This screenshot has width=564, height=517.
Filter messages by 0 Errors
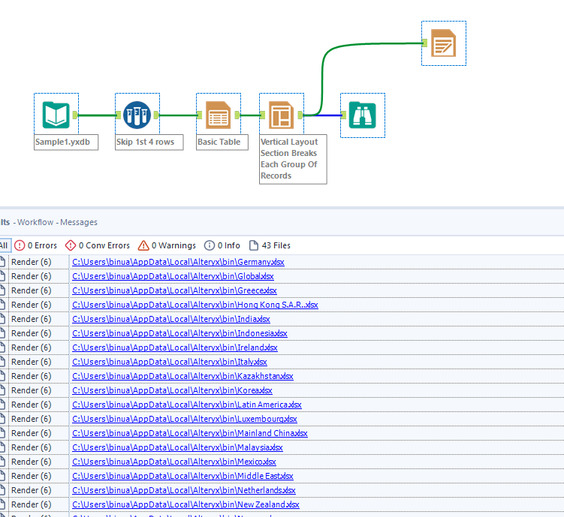tap(36, 245)
